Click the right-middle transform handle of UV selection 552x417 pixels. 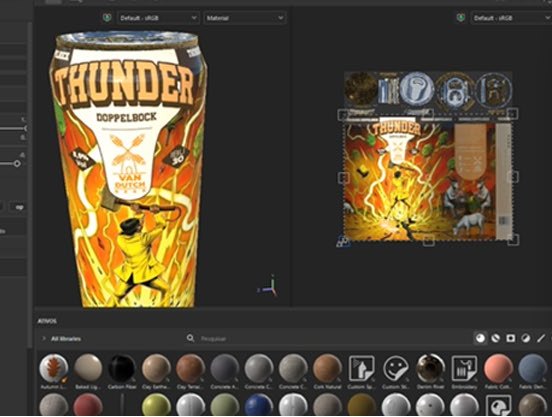[513, 177]
